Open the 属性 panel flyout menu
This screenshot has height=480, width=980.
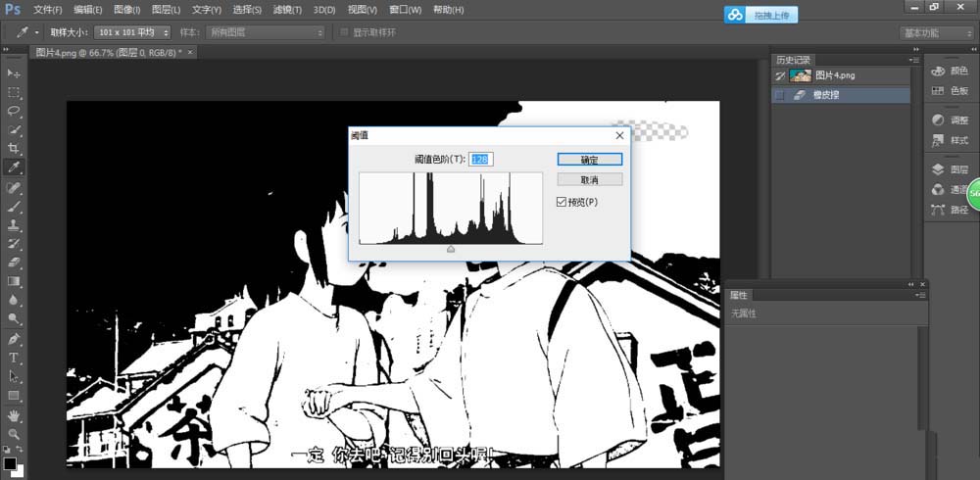(921, 296)
